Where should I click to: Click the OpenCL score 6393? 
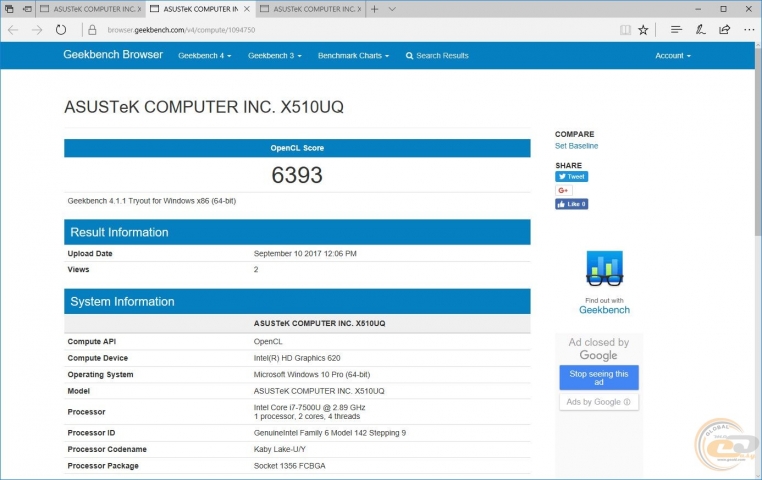[x=297, y=175]
